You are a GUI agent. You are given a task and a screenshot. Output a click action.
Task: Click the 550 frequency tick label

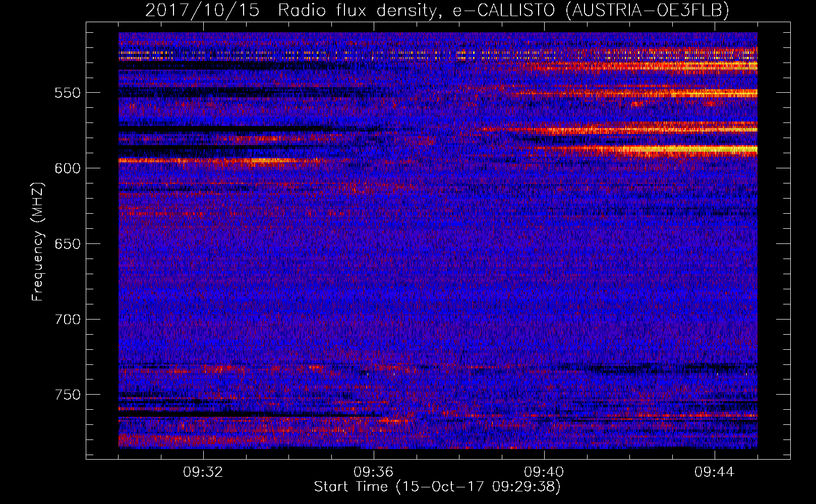68,93
